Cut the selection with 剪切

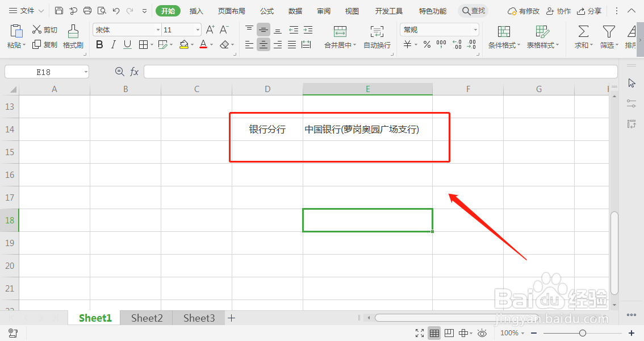[x=45, y=30]
